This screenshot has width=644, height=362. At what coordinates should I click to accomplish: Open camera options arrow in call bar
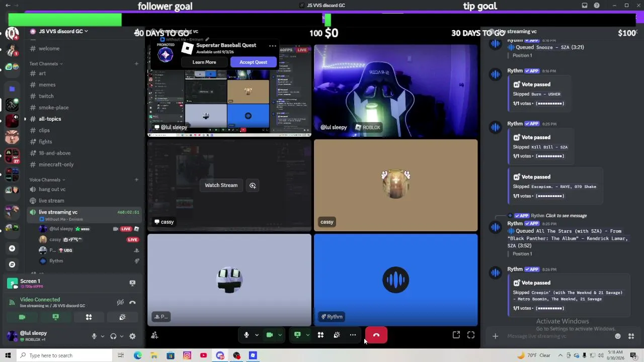280,335
